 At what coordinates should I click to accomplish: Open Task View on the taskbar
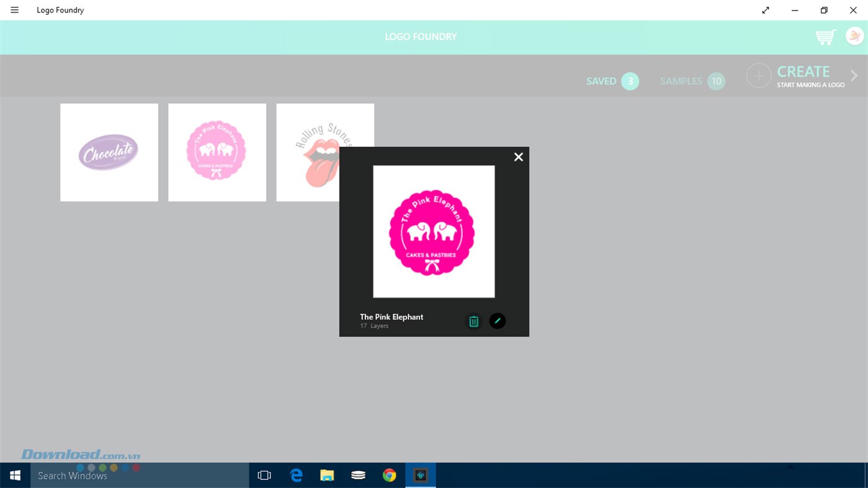(264, 476)
